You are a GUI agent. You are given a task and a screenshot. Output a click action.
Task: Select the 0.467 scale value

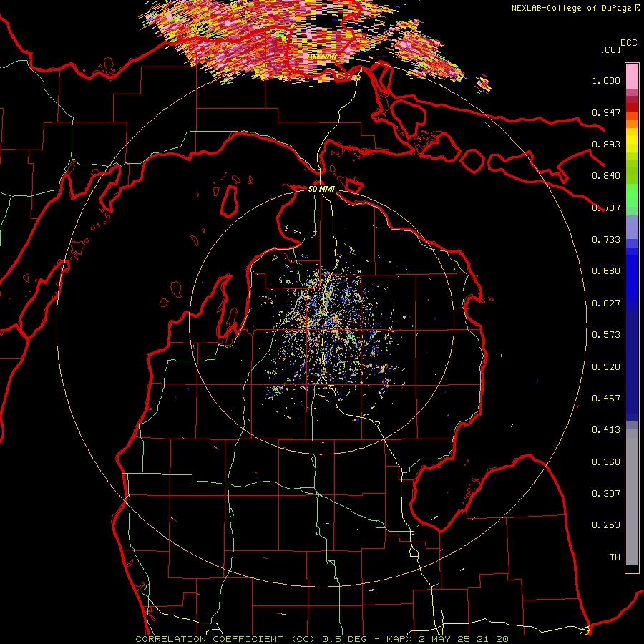point(606,399)
